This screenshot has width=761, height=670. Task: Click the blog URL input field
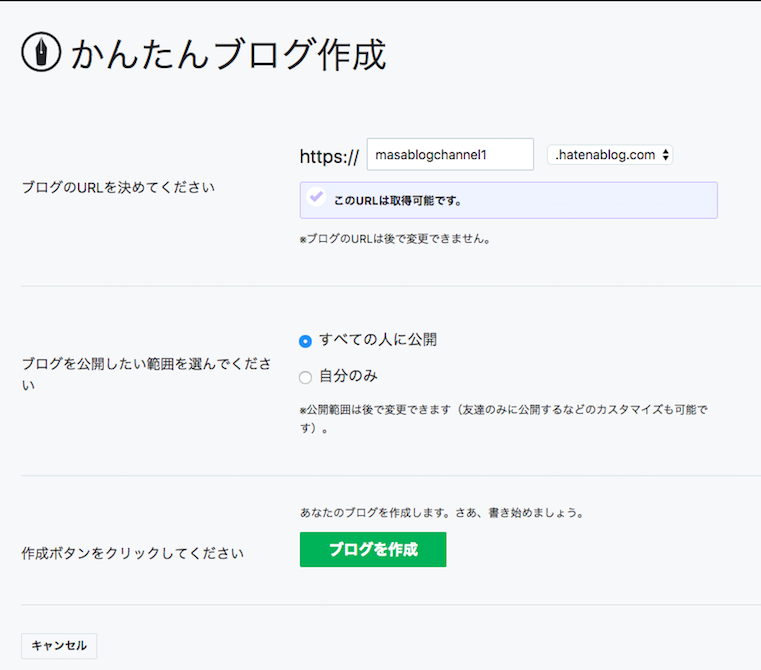(450, 154)
